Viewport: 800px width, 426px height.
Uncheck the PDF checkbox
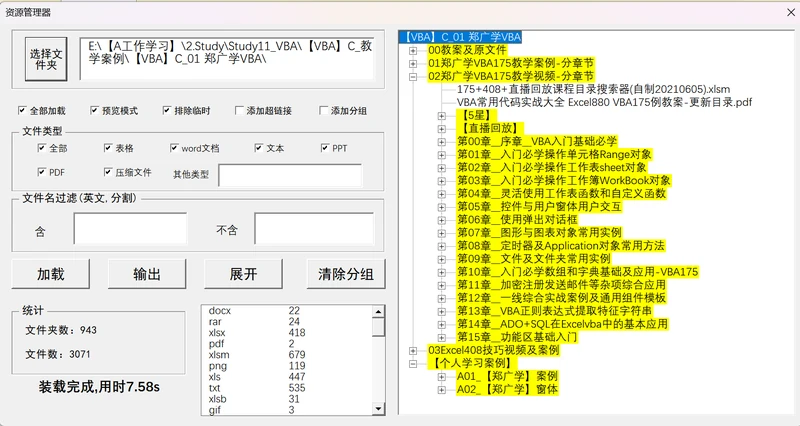point(41,172)
